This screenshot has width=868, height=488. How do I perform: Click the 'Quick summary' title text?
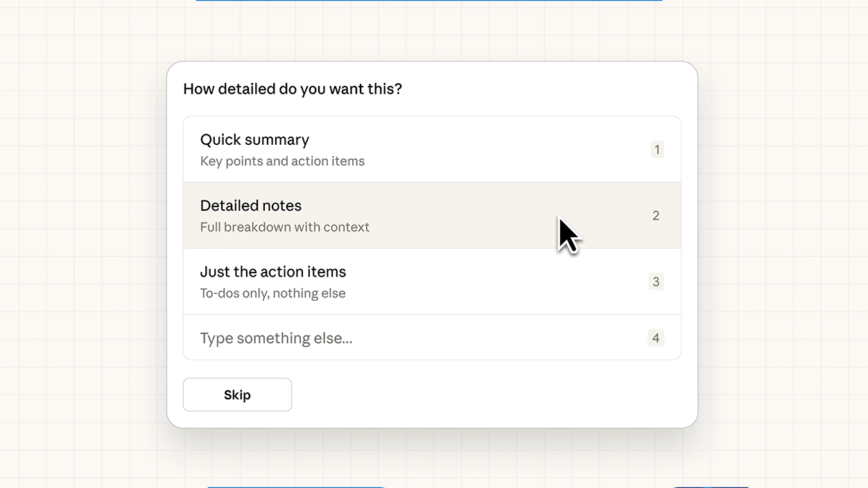tap(254, 140)
